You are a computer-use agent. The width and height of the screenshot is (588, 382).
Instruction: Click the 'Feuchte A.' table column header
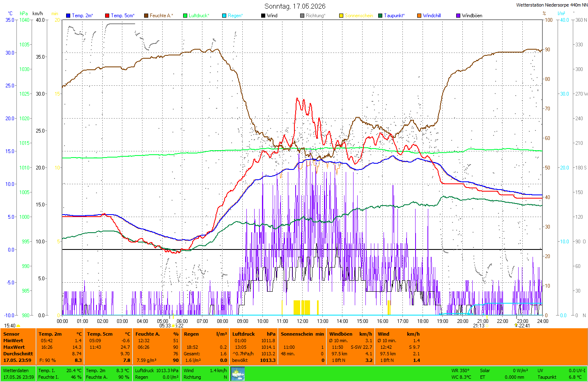click(148, 334)
